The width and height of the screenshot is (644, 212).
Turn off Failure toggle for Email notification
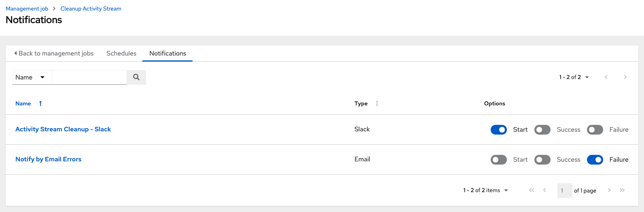[595, 160]
